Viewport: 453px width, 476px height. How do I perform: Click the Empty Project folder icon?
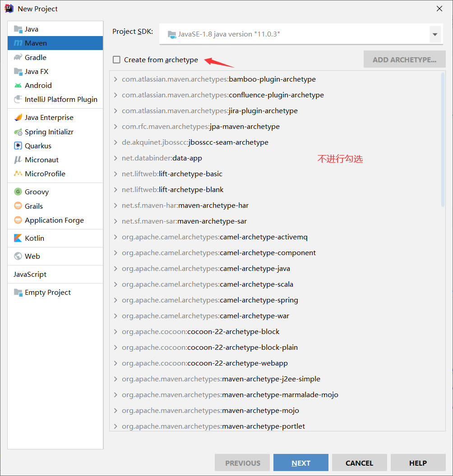click(18, 293)
